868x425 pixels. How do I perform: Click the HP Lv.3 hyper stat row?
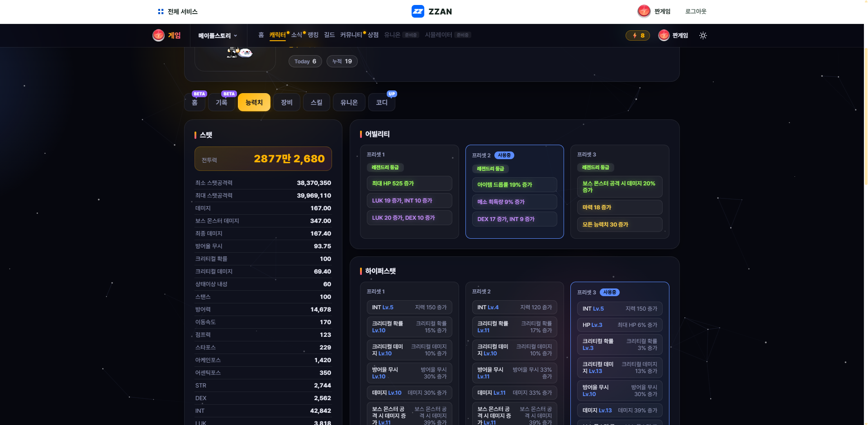pyautogui.click(x=620, y=325)
